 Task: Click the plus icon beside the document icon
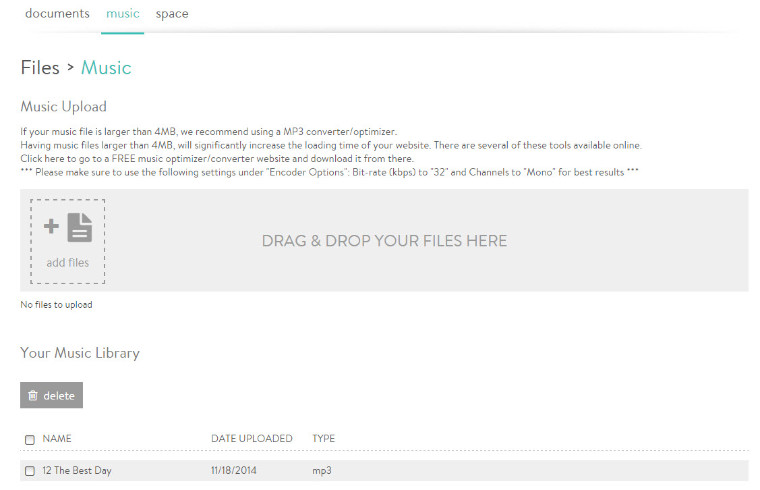(x=51, y=226)
